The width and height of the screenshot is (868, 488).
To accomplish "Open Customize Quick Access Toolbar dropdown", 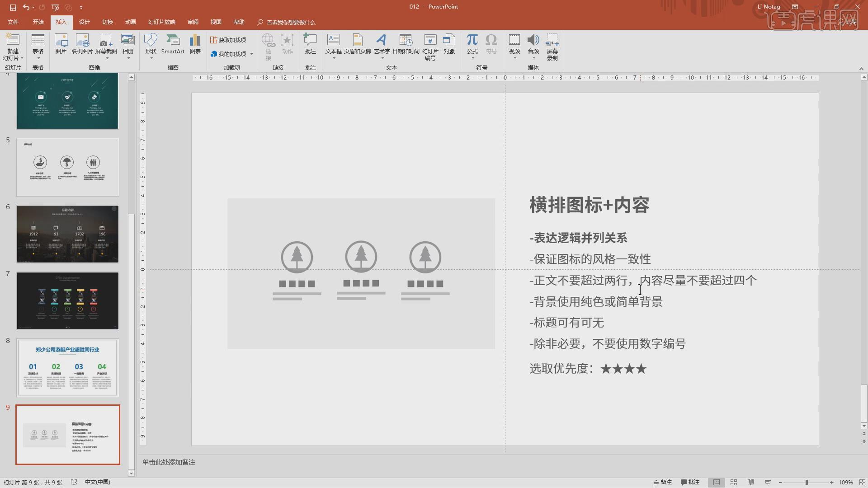I will pyautogui.click(x=81, y=8).
